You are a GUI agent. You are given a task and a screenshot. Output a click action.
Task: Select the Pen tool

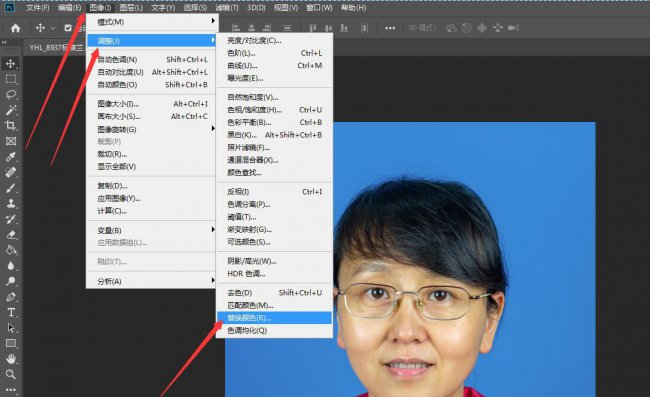pos(11,297)
